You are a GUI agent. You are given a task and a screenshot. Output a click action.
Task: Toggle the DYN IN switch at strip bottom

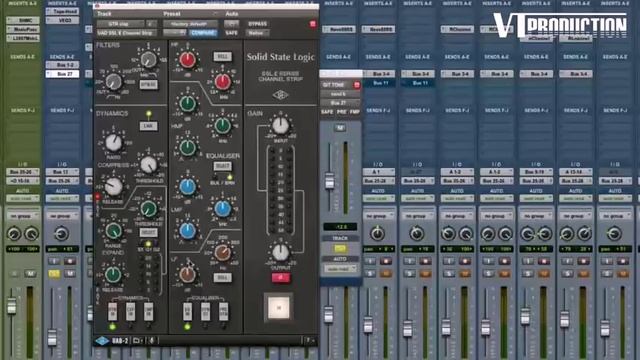click(x=113, y=311)
